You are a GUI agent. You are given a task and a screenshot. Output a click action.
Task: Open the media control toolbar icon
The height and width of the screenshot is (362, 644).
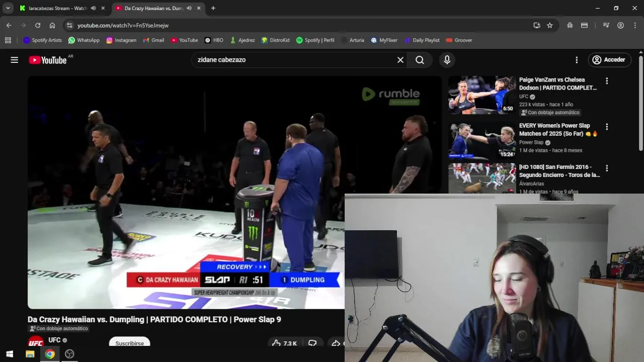click(x=606, y=25)
